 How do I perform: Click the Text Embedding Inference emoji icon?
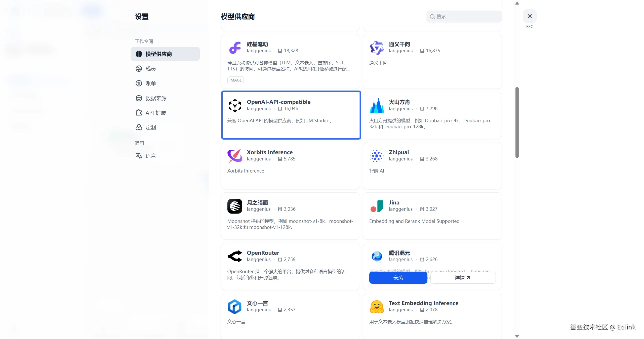(377, 307)
